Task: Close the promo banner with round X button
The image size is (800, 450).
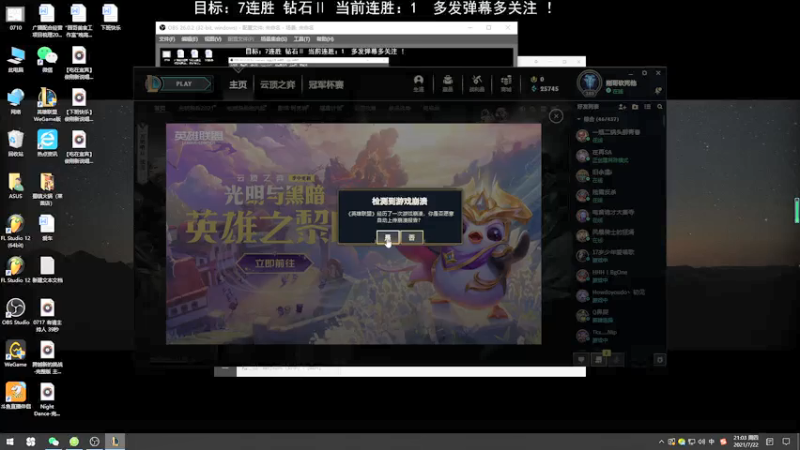Action: coord(556,116)
